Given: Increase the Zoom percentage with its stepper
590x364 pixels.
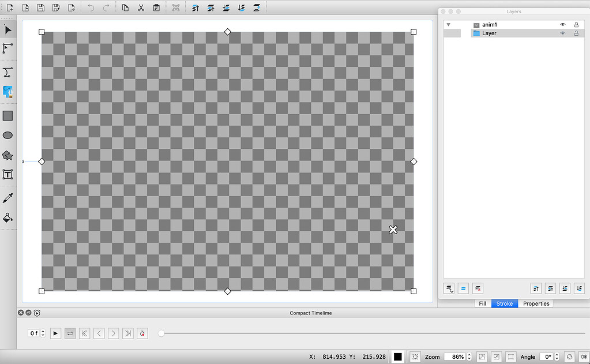Looking at the screenshot, I should click(x=469, y=354).
